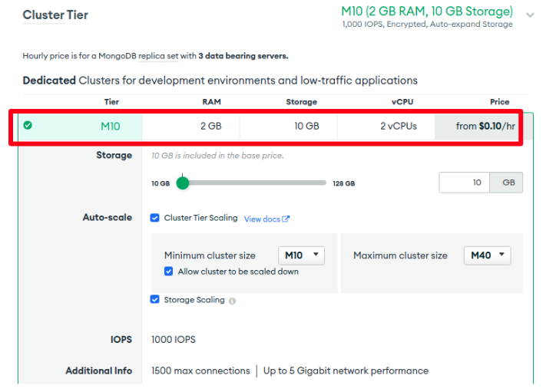
Task: Uncheck the Cluster Tier Scaling checkbox
Action: [154, 218]
